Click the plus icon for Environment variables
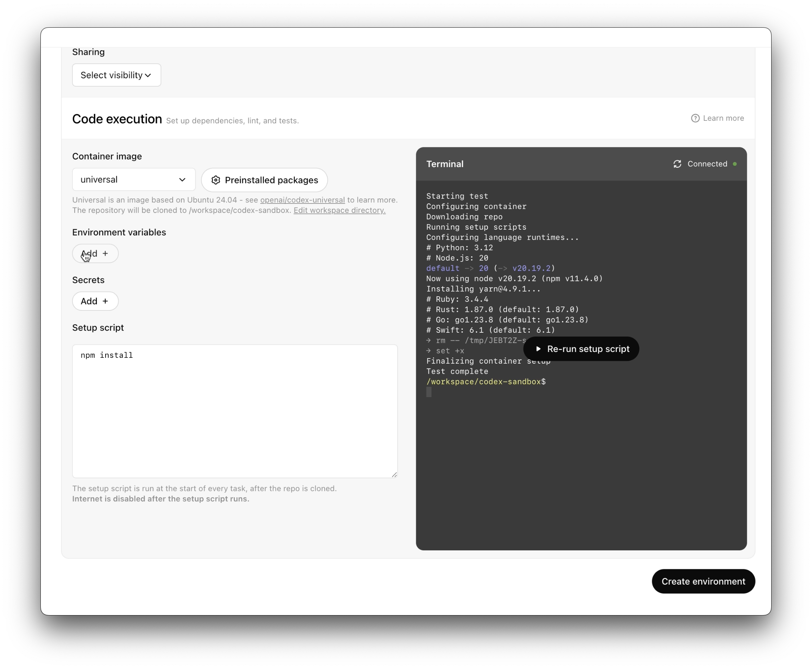Viewport: 812px width, 669px height. point(105,254)
